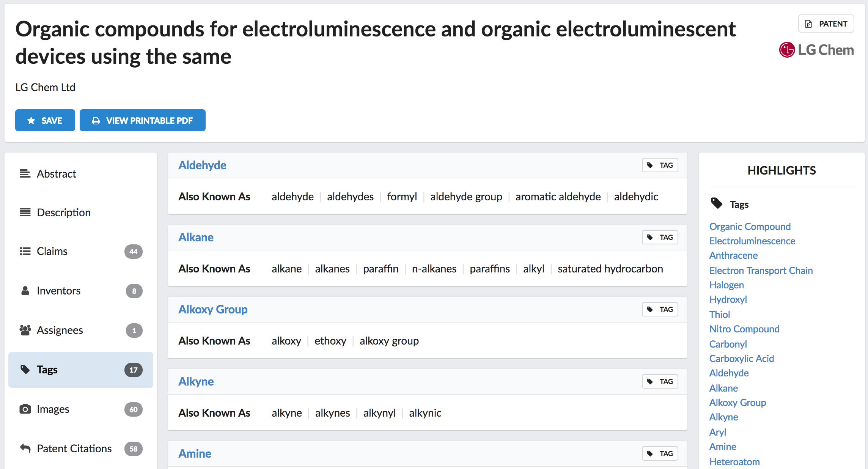The image size is (868, 469).
Task: Open the Alkane tag heading link
Action: tap(196, 237)
